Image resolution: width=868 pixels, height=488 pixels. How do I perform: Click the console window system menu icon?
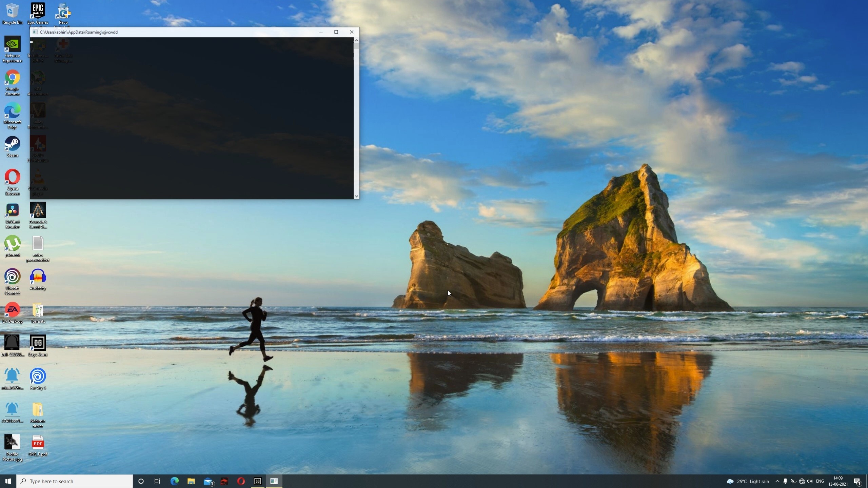(x=35, y=32)
